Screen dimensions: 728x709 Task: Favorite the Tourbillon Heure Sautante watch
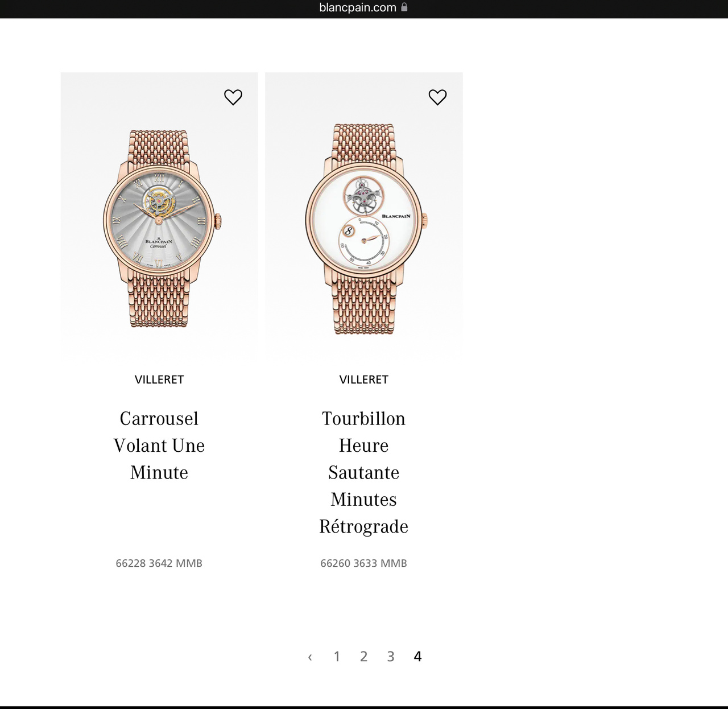click(437, 97)
